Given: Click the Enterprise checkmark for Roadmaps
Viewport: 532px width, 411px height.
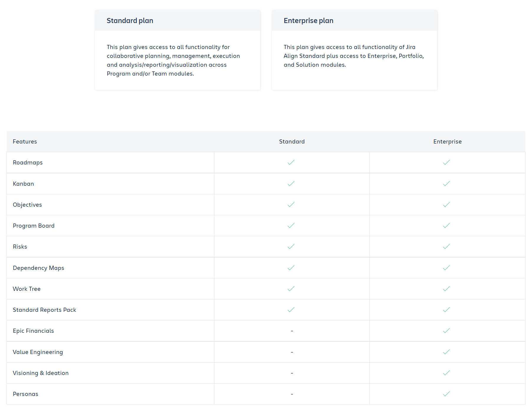Looking at the screenshot, I should coord(446,162).
